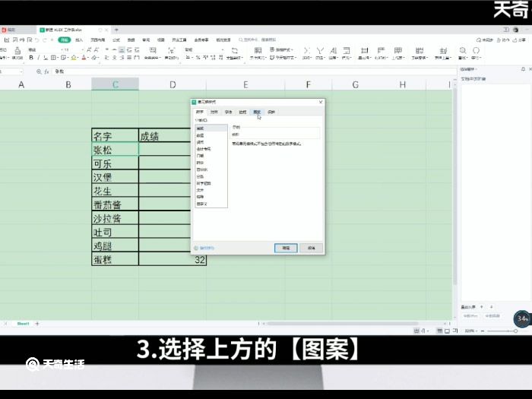Click the Fill tool icon

(x=347, y=51)
